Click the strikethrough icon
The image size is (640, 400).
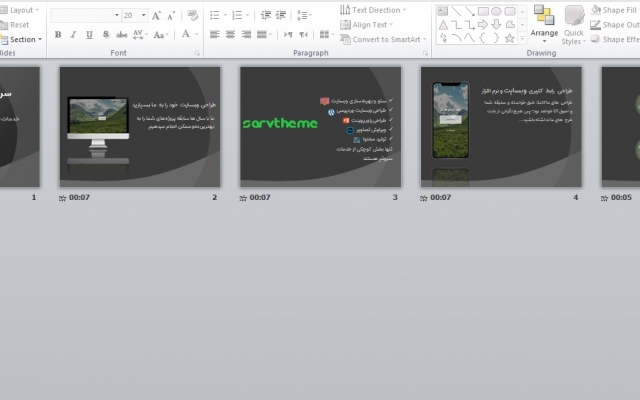122,34
